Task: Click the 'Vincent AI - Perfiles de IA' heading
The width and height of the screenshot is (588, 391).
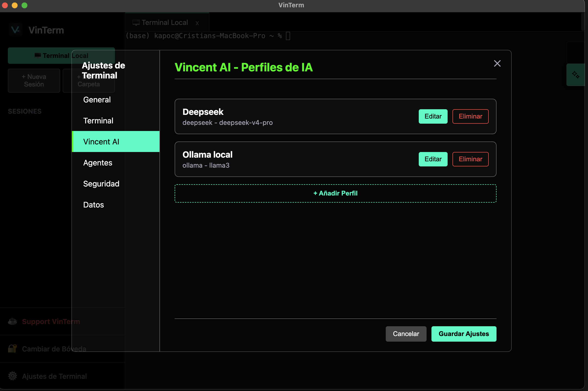Action: 244,67
